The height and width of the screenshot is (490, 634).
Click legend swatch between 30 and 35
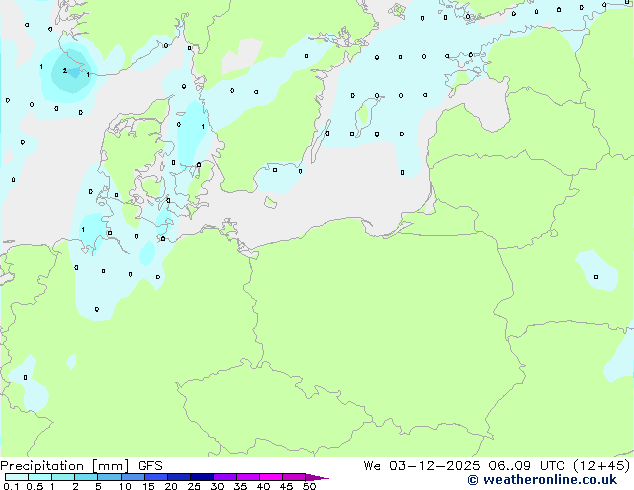[x=224, y=477]
